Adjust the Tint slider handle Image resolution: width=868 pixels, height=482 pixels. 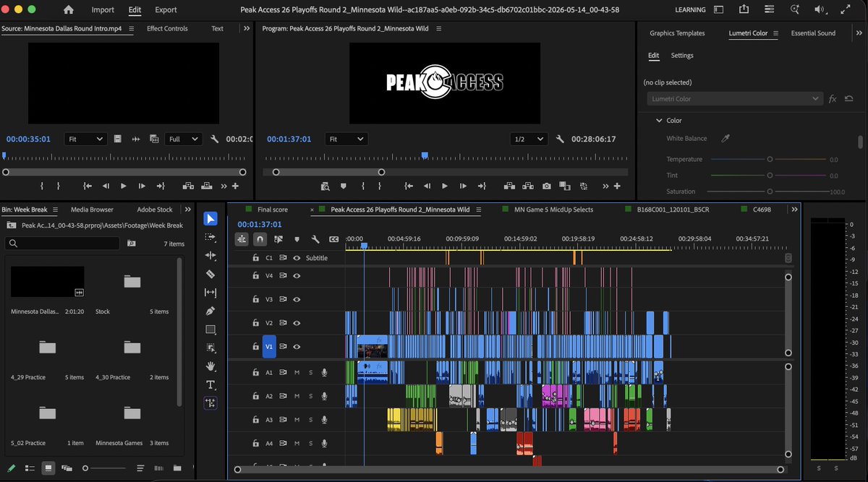(770, 176)
